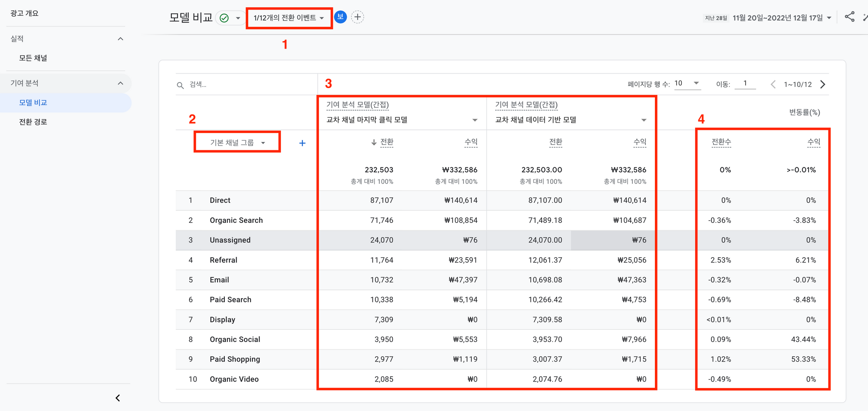Collapse the 실적 section
The image size is (868, 411).
(121, 39)
